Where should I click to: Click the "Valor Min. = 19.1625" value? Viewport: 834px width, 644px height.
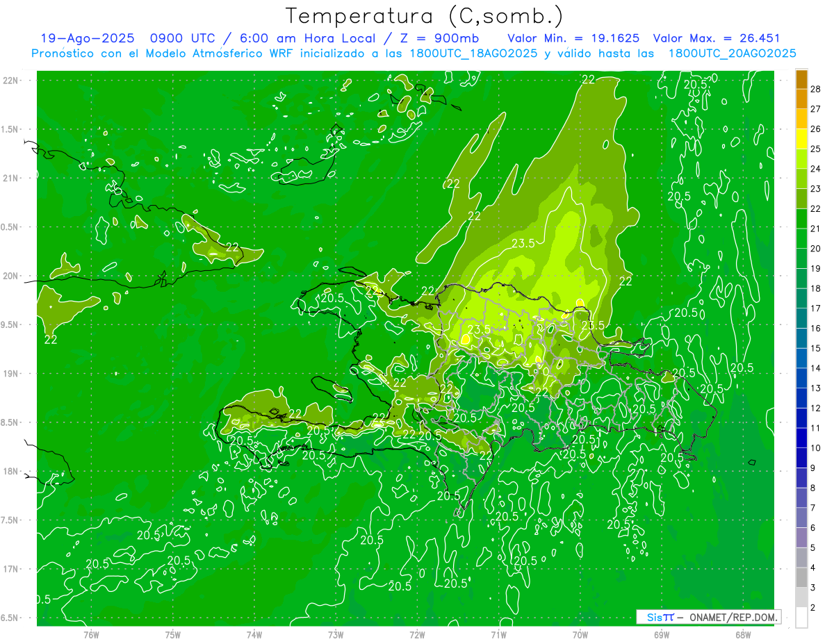tap(573, 38)
